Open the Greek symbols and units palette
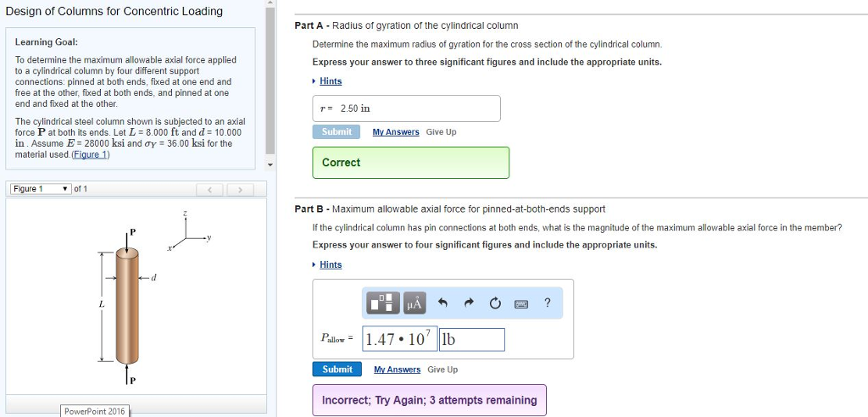The width and height of the screenshot is (868, 417). [x=414, y=303]
